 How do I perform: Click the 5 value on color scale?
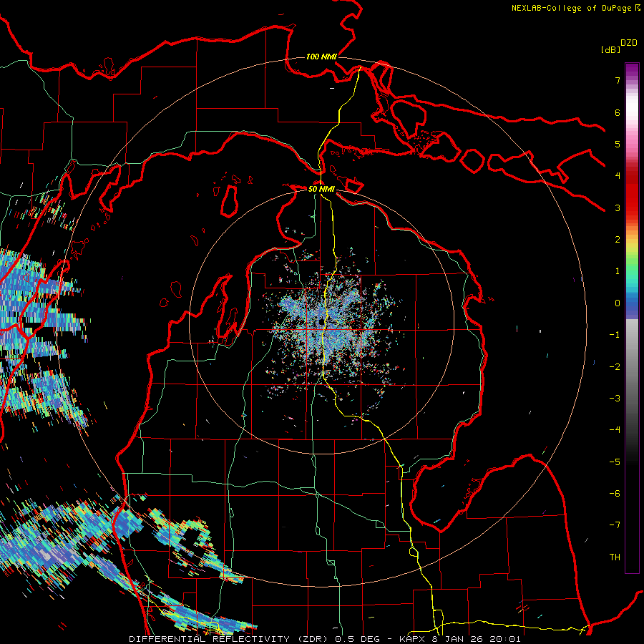(x=618, y=144)
